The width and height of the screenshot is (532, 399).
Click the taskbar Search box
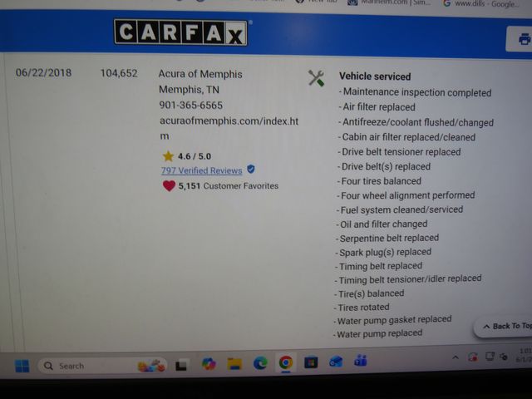102,366
